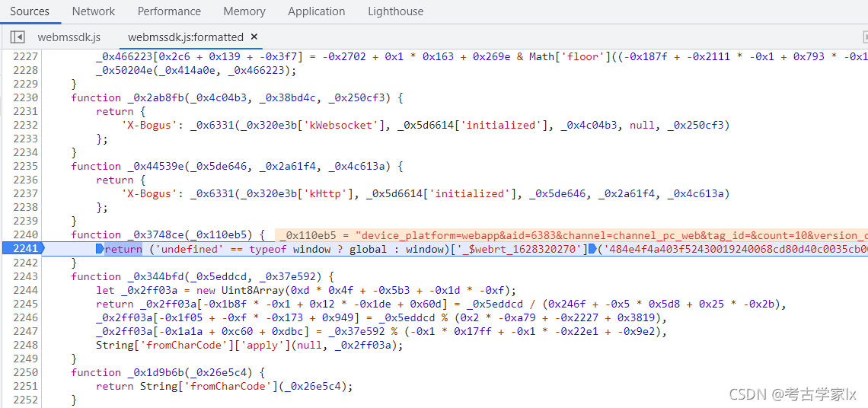Set a breakpoint on line 2232
The image size is (868, 408).
(25, 125)
